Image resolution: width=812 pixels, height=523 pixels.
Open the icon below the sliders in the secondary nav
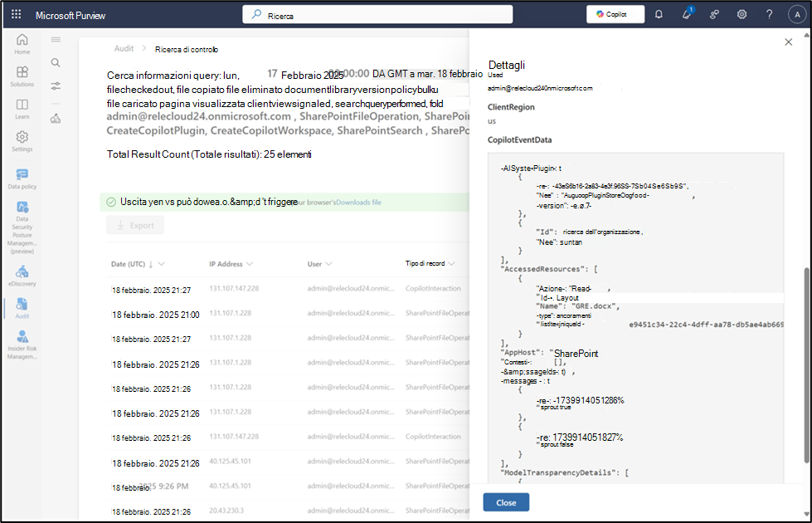click(56, 119)
